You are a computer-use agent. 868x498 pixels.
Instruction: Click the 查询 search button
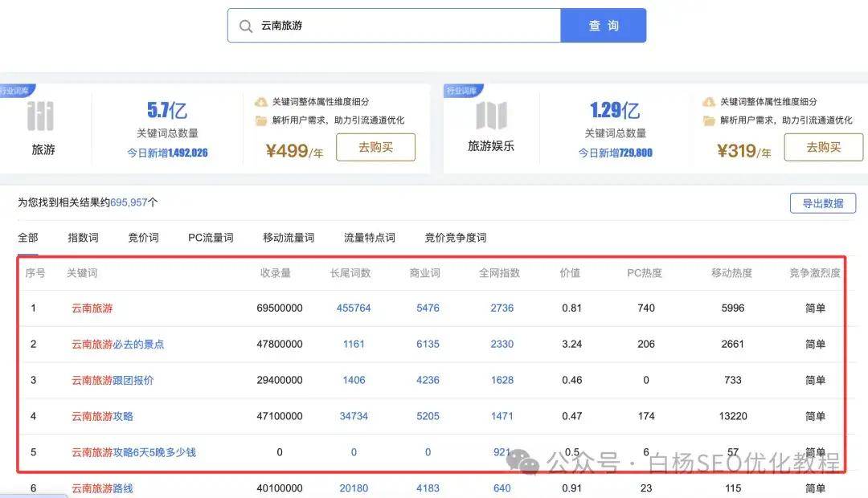click(x=604, y=26)
